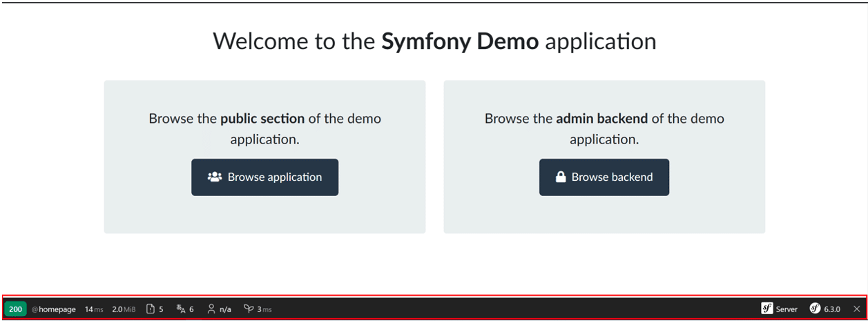Click the Browse backend button
The height and width of the screenshot is (321, 868).
pos(604,177)
